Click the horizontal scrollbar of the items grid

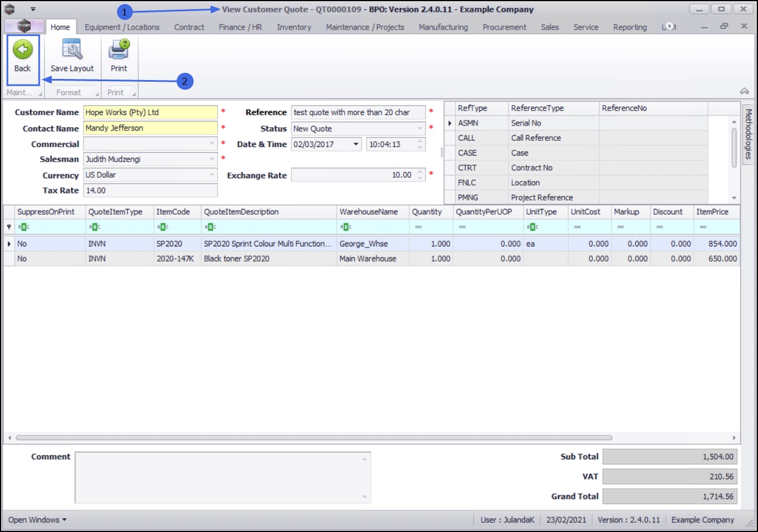314,438
